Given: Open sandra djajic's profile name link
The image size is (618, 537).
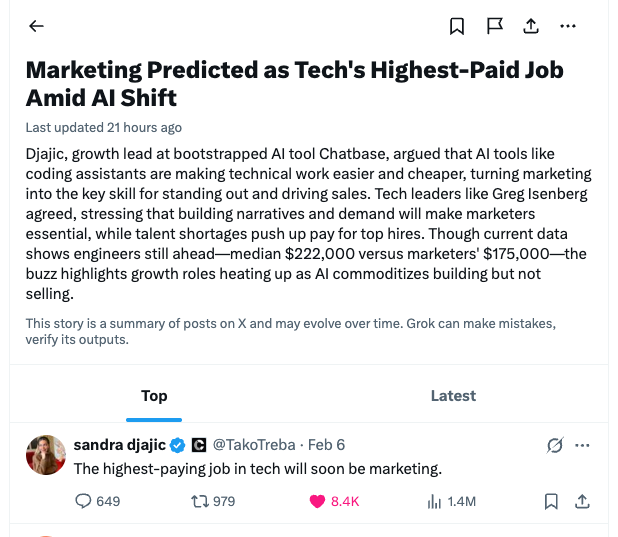Looking at the screenshot, I should pyautogui.click(x=118, y=445).
